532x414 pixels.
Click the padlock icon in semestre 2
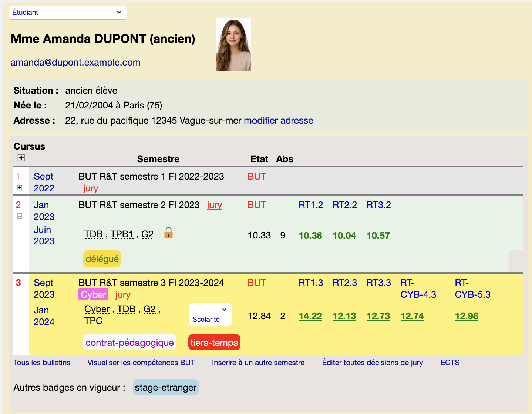168,233
